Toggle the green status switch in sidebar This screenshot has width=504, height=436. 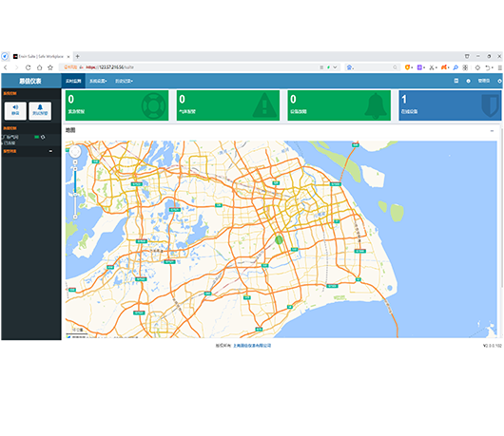click(37, 137)
